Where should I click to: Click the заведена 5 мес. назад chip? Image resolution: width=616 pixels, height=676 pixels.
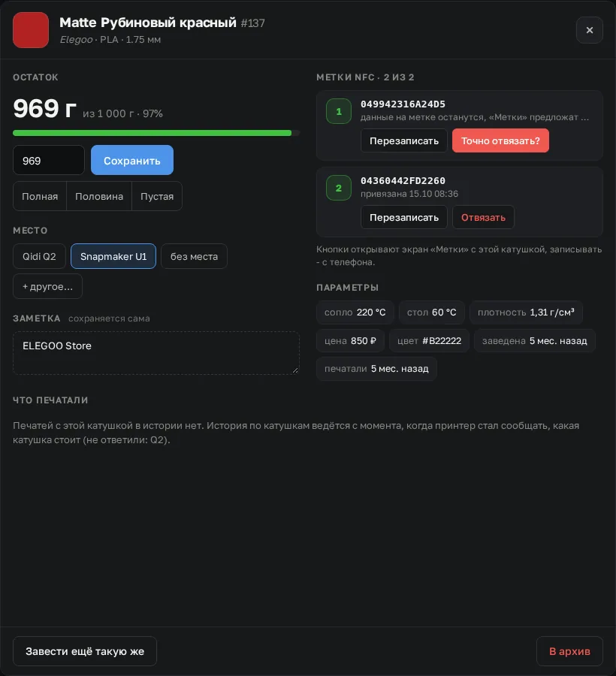coord(535,341)
